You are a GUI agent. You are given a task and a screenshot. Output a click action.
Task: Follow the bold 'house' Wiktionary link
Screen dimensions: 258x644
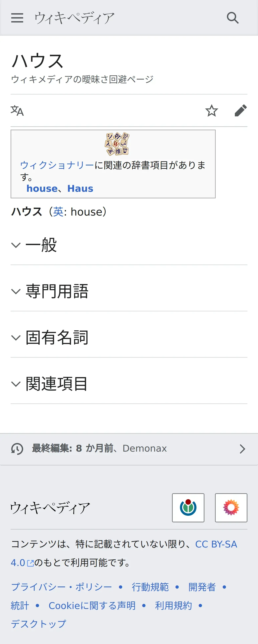(42, 188)
